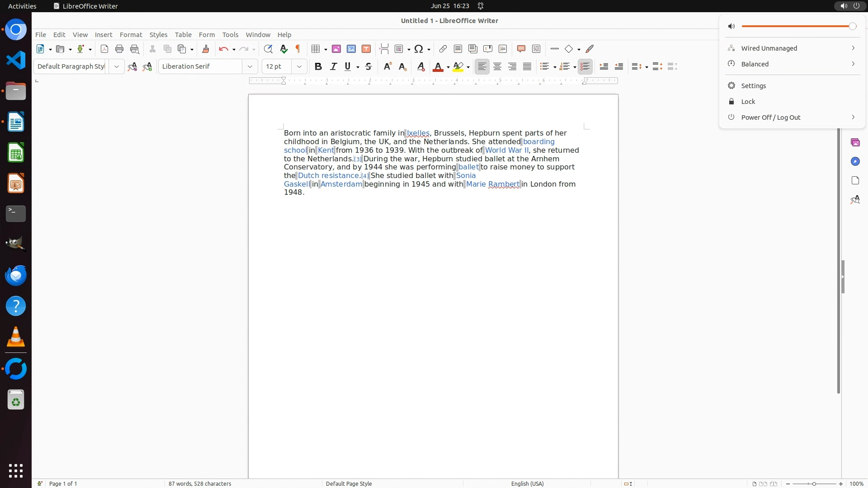Image resolution: width=868 pixels, height=488 pixels.
Task: Open Settings from the system menu
Action: [753, 86]
